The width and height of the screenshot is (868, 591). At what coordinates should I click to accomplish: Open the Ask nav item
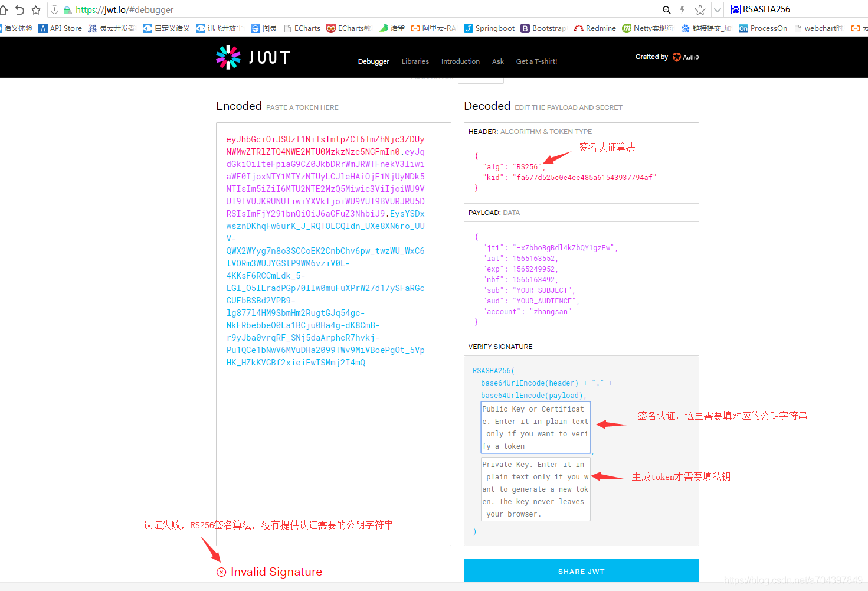click(498, 61)
